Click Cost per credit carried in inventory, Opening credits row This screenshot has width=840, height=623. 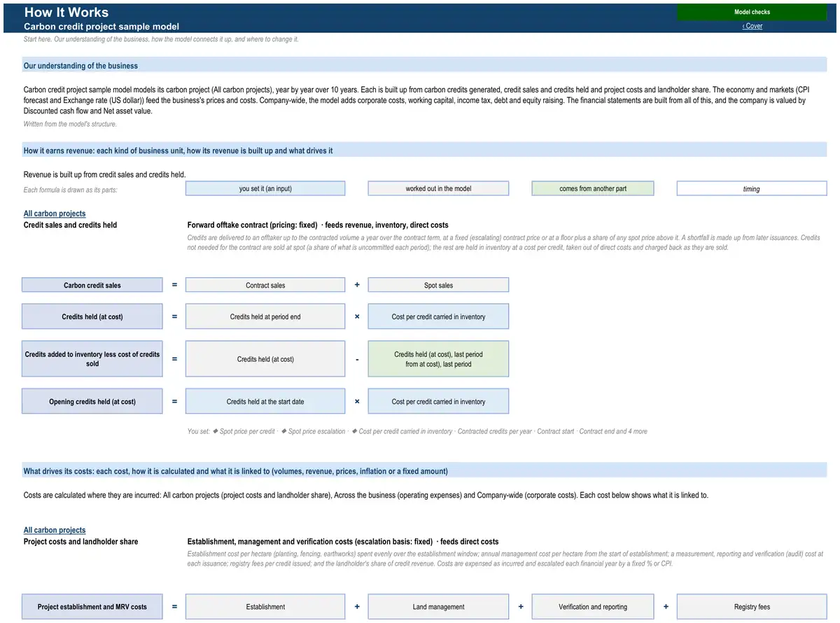click(x=438, y=401)
